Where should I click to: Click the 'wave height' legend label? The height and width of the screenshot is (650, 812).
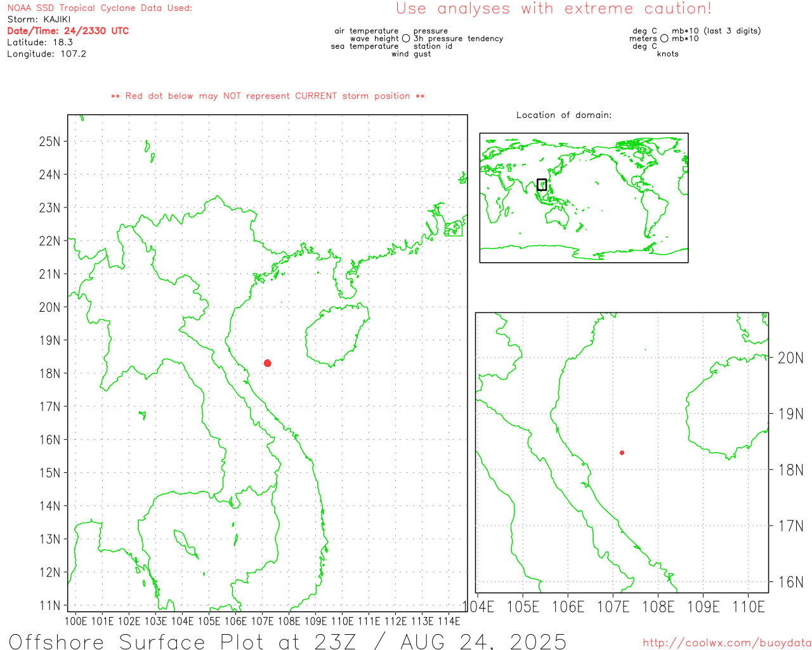pos(374,39)
